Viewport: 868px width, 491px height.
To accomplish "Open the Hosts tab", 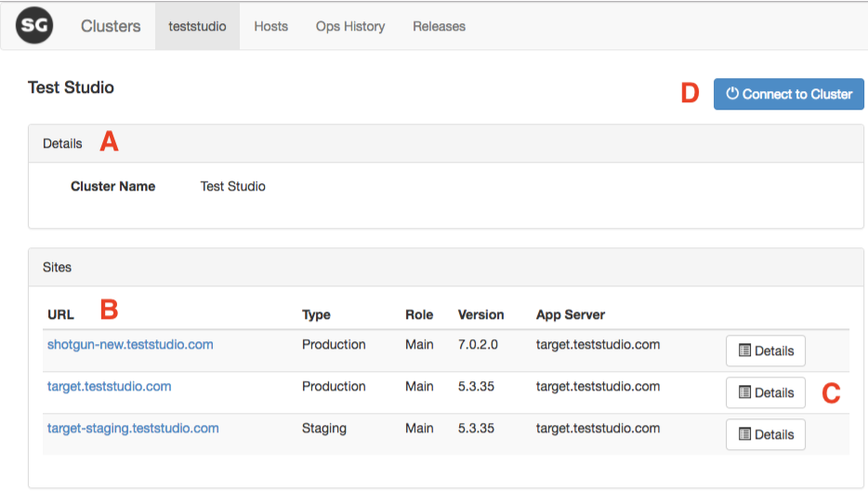I will point(270,26).
